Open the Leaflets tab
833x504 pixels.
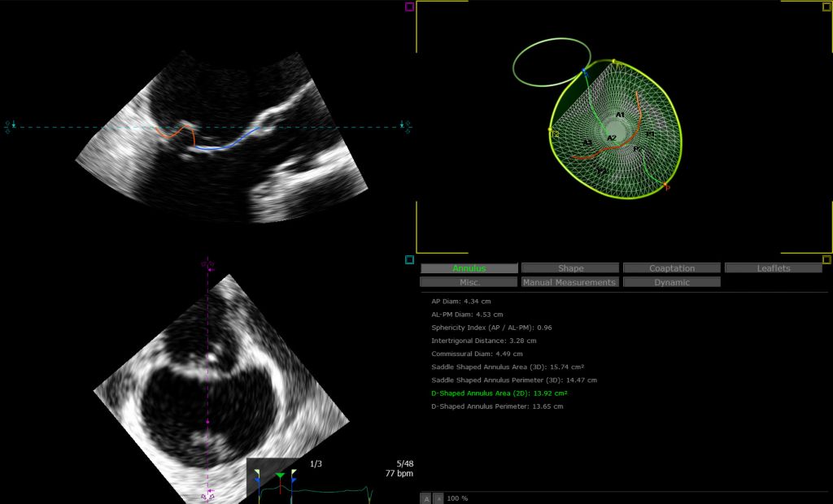click(x=774, y=268)
